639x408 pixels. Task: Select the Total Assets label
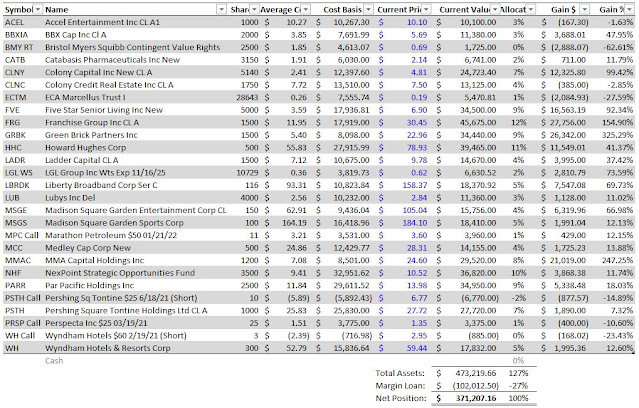[x=400, y=373]
